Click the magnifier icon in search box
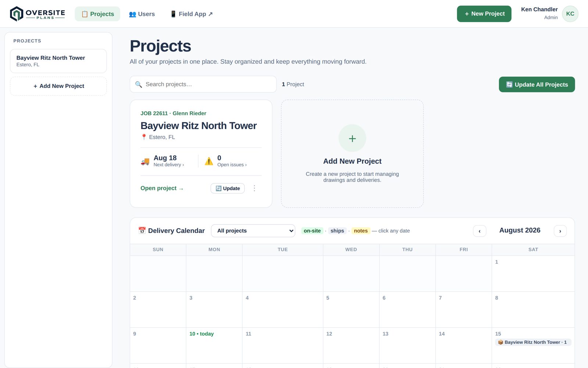 (x=139, y=85)
